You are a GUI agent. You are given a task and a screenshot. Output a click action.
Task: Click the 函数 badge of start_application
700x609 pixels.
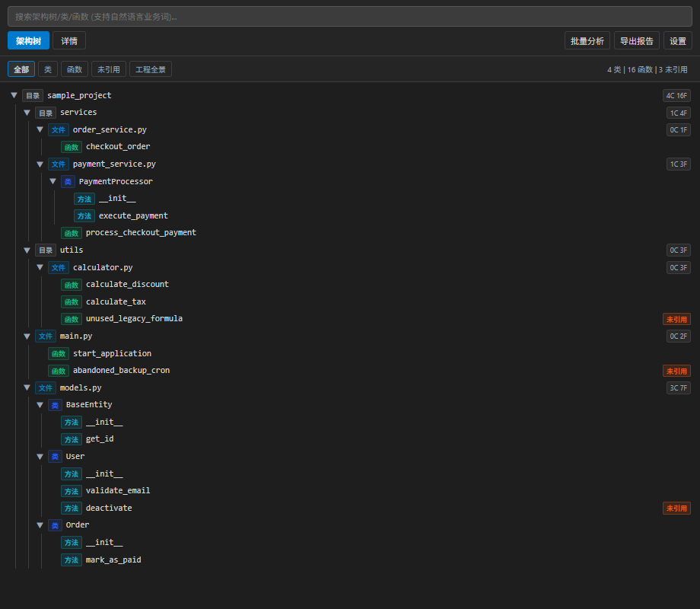pyautogui.click(x=59, y=353)
